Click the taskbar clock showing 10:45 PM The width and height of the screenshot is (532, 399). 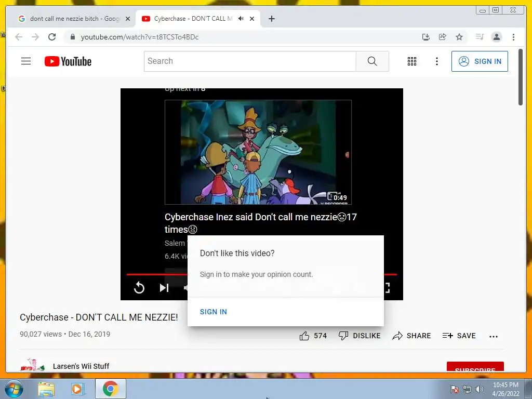505,389
